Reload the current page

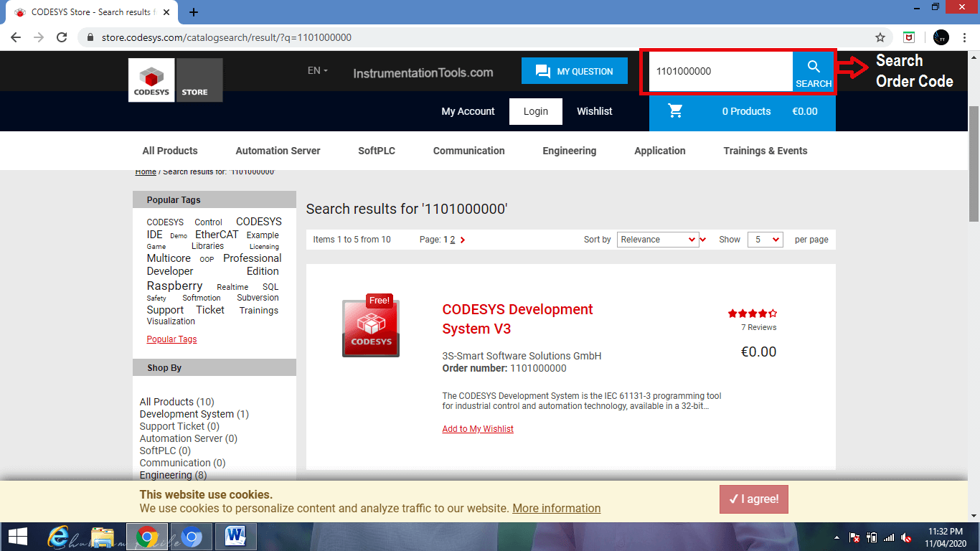(x=62, y=37)
